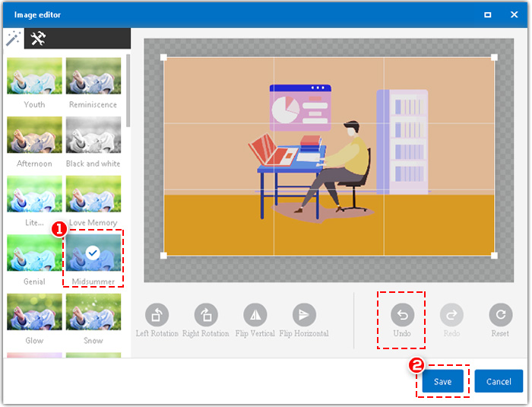Viewport: 532px width, 407px height.
Task: Apply the Lite filter thumbnail
Action: point(35,194)
